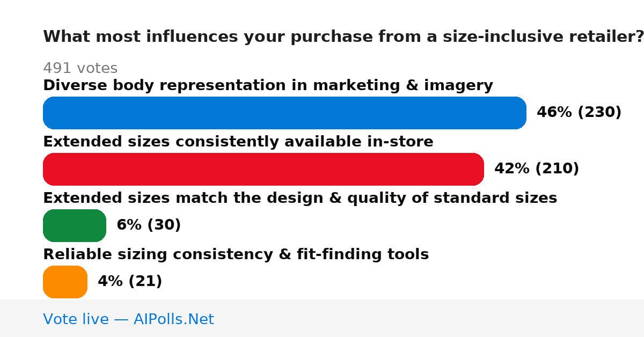Open the Vote live — AIPolls.Net link
The image size is (644, 337).
tap(128, 319)
